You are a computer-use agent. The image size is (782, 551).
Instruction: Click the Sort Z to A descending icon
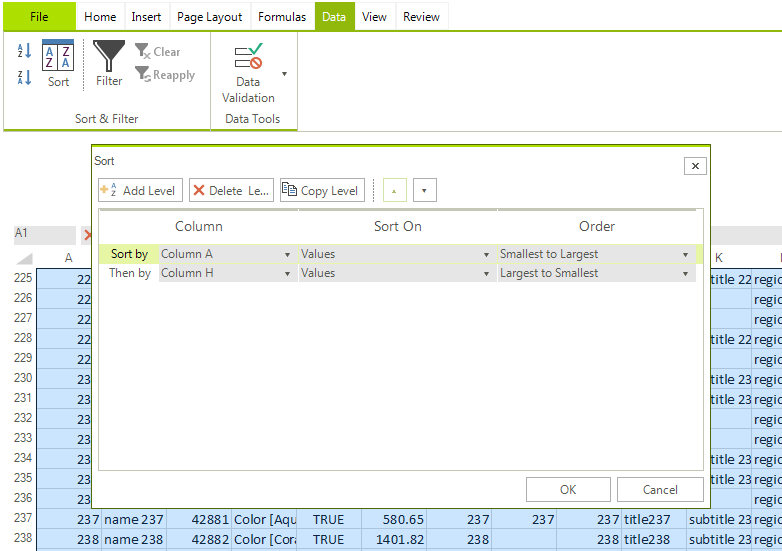click(24, 77)
